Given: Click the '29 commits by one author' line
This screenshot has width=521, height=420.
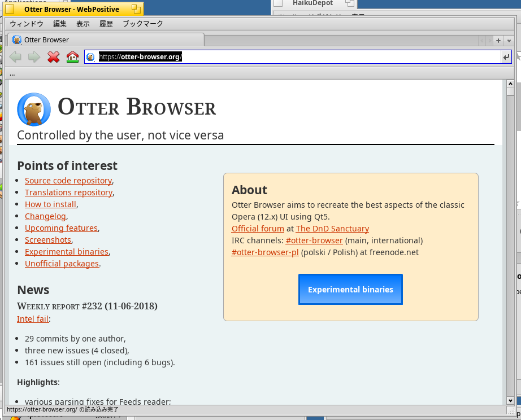Looking at the screenshot, I should [75, 339].
